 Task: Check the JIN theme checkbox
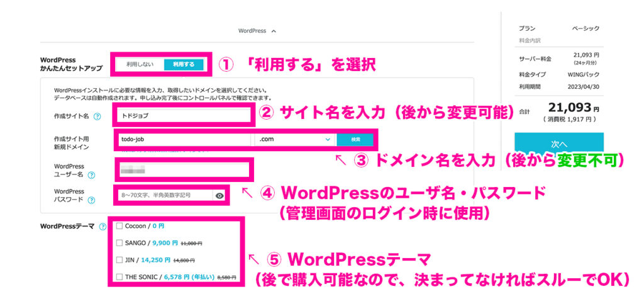pos(119,260)
